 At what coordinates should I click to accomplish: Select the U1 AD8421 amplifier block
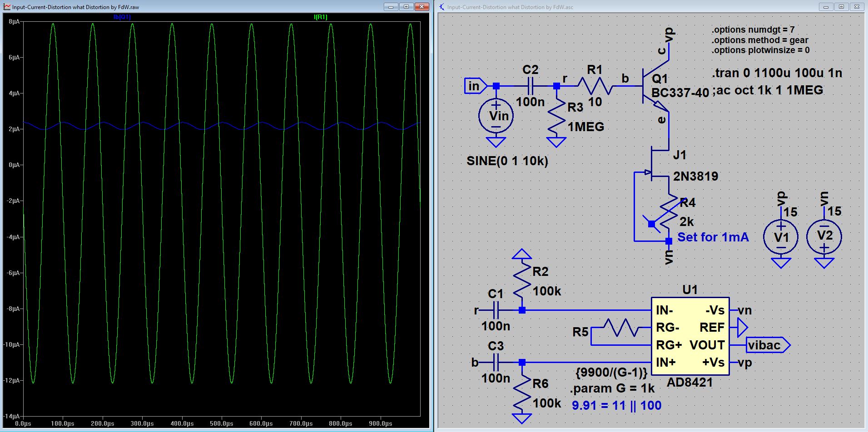[x=690, y=336]
